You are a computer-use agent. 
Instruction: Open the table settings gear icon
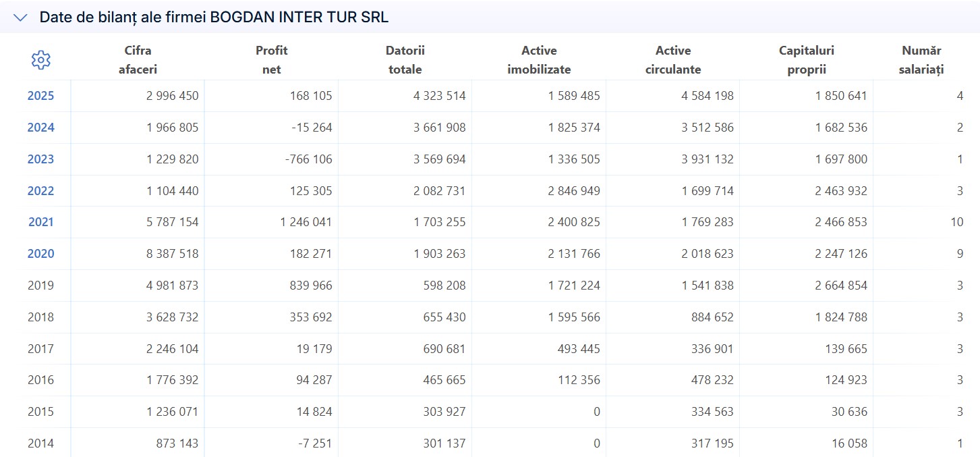(x=41, y=60)
